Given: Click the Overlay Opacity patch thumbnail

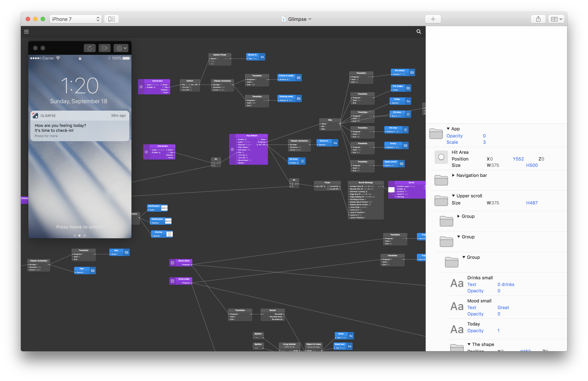Looking at the screenshot, I should 169,234.
